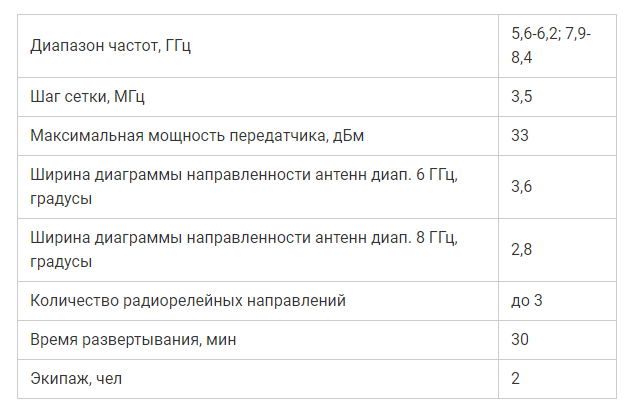This screenshot has height=411, width=626.
Task: Select the beamwidth value 2,8
Action: [521, 249]
